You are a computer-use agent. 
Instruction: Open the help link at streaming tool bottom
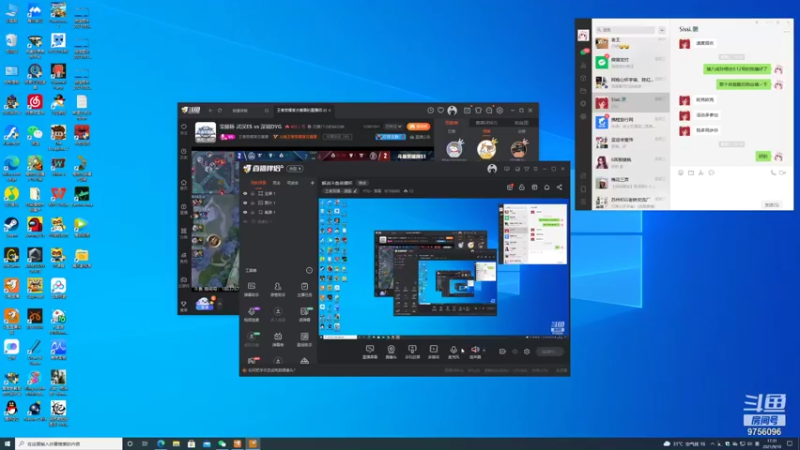click(x=271, y=370)
